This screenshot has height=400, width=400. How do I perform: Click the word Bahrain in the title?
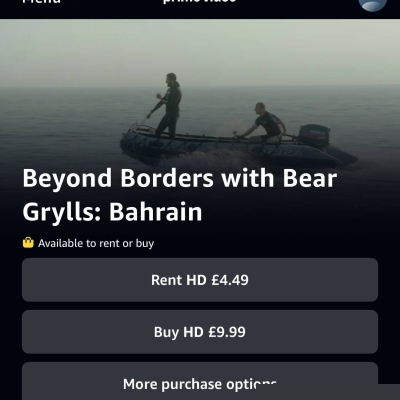[156, 212]
